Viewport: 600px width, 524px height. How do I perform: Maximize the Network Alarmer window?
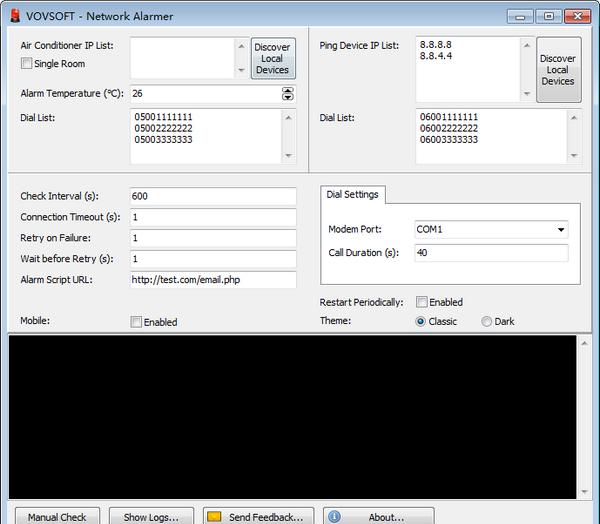click(549, 16)
